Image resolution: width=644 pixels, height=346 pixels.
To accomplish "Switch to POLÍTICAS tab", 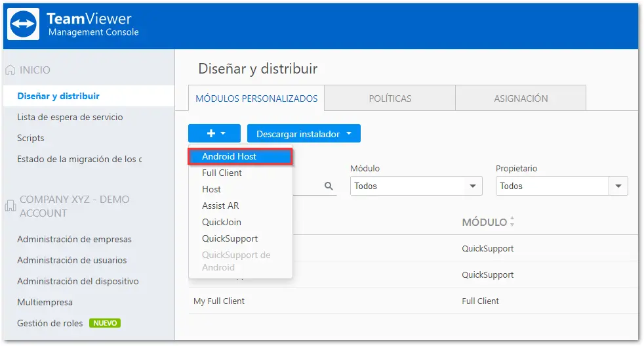I will [x=390, y=98].
